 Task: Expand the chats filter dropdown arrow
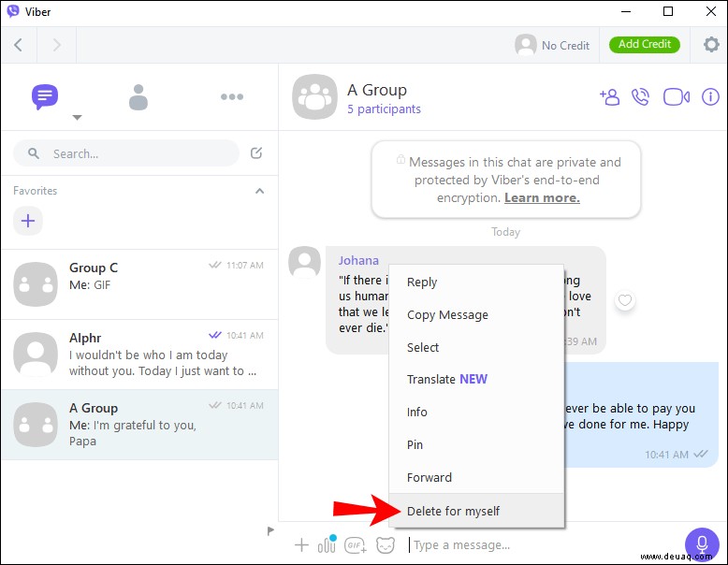pos(77,118)
